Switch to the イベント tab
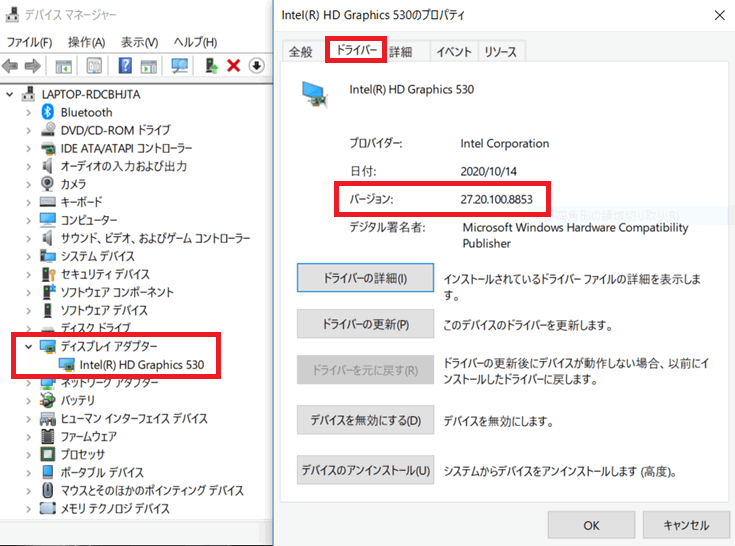The height and width of the screenshot is (546, 735). (x=454, y=52)
